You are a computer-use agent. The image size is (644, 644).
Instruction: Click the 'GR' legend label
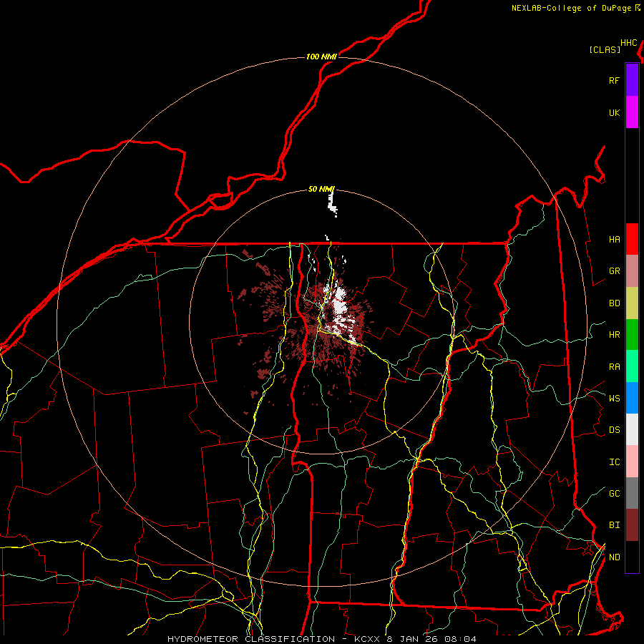click(614, 271)
